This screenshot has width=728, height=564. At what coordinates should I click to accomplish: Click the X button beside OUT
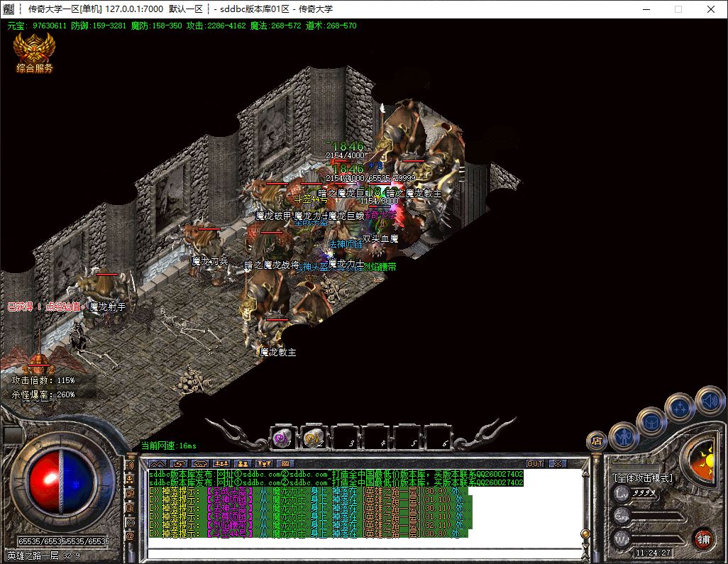point(558,463)
